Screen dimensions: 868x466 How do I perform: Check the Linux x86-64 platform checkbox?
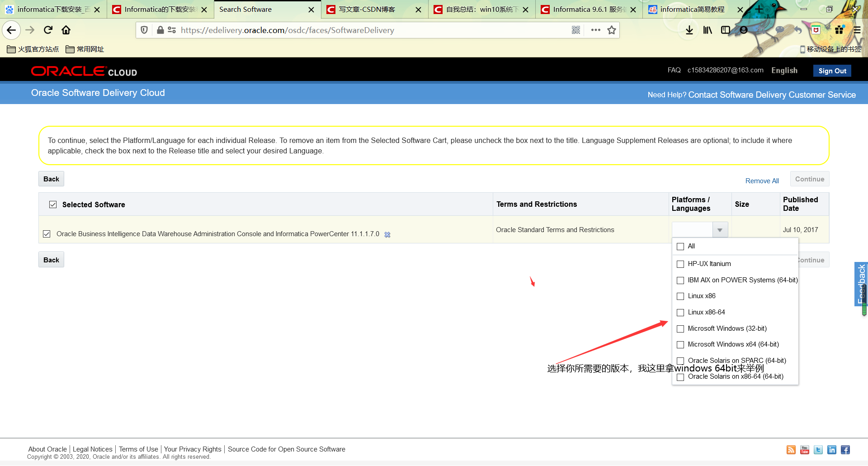(680, 312)
